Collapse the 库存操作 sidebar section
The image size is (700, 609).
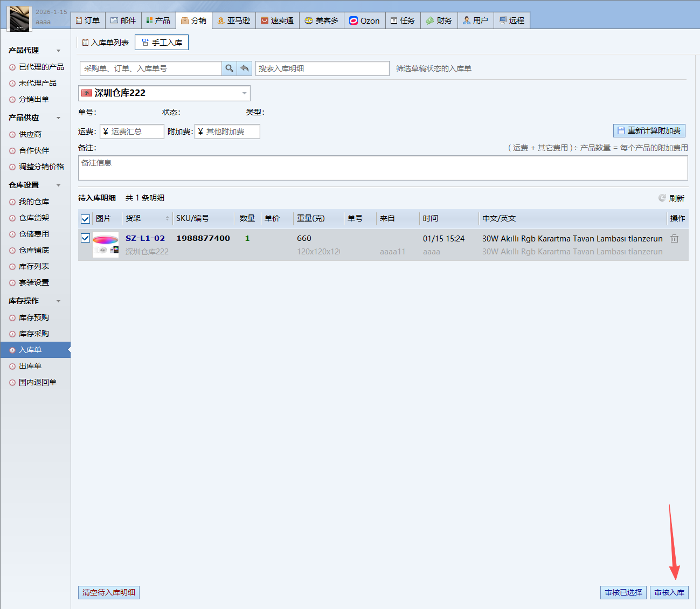pyautogui.click(x=58, y=301)
